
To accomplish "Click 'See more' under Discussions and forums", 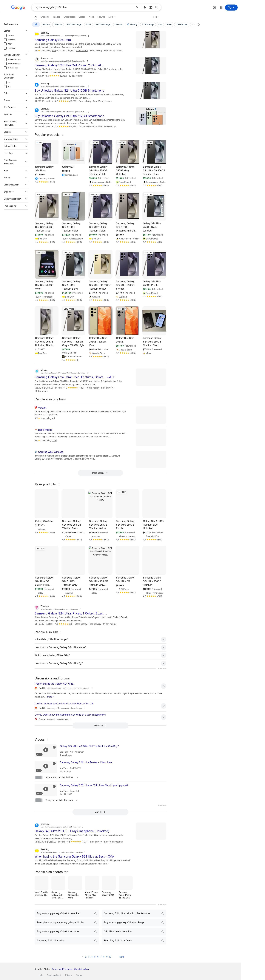I will (100, 725).
